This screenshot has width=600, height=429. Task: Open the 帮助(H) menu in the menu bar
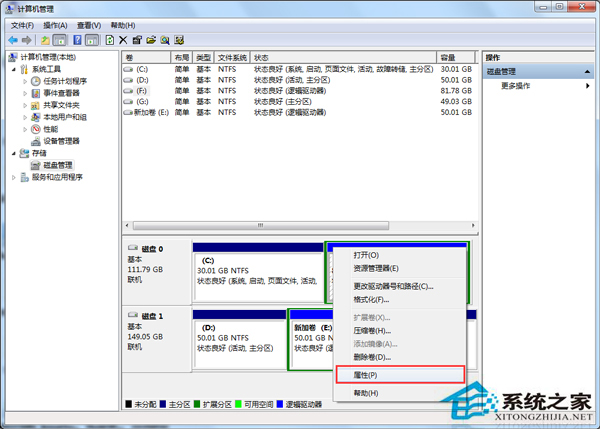(x=122, y=25)
